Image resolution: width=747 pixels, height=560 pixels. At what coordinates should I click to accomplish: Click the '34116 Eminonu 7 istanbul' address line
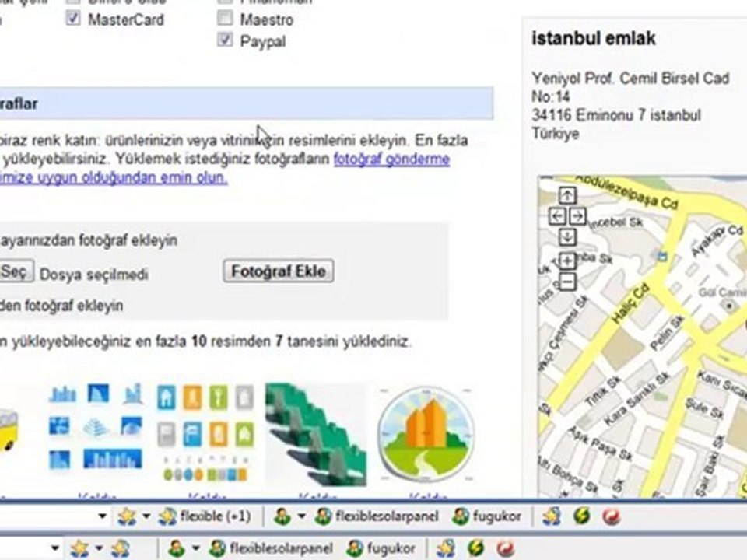[x=616, y=115]
